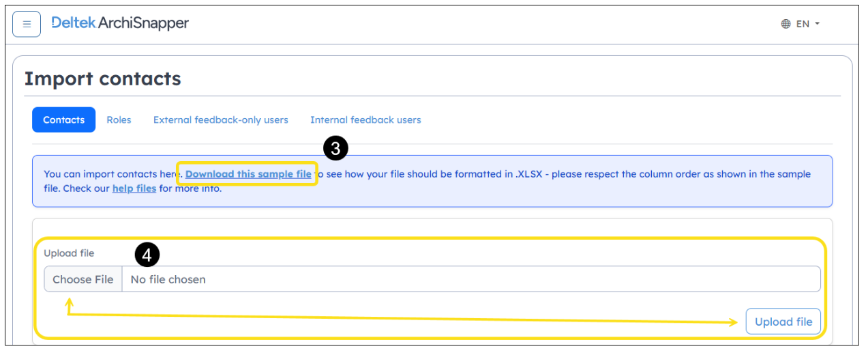Click the No file chosen field
This screenshot has width=868, height=353.
tap(471, 279)
